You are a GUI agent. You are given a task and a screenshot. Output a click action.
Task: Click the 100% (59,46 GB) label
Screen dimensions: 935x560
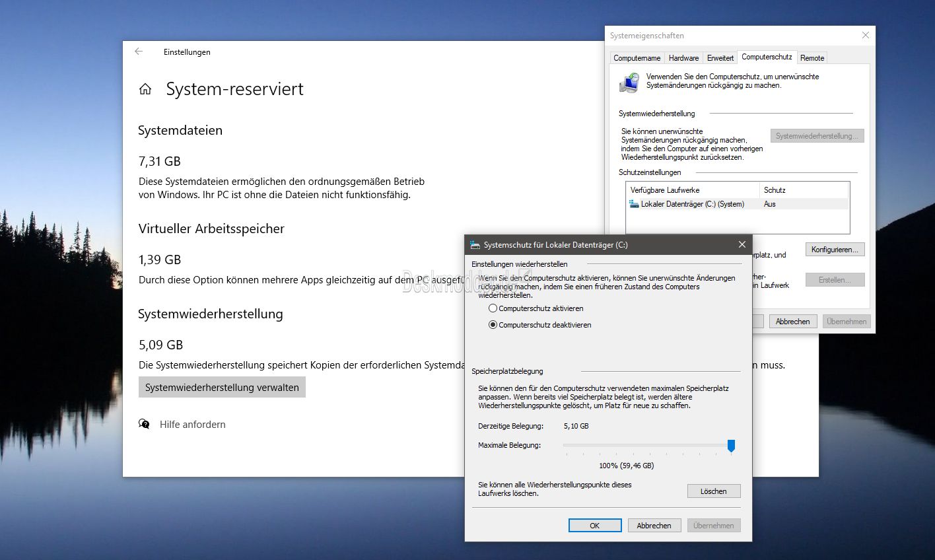(x=626, y=466)
